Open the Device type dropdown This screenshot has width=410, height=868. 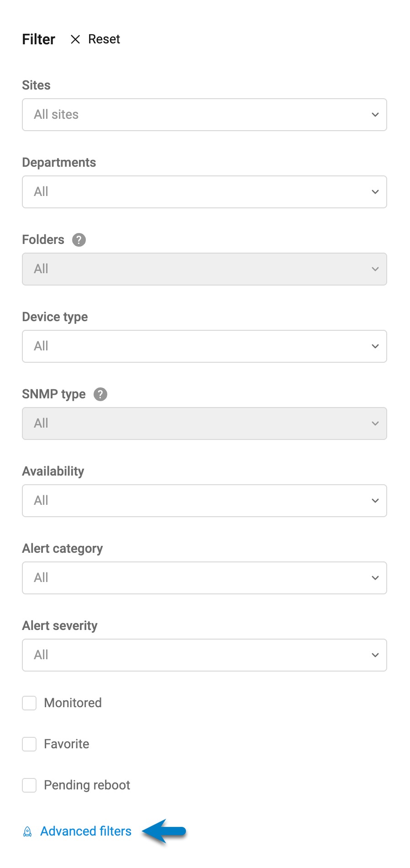tap(204, 346)
